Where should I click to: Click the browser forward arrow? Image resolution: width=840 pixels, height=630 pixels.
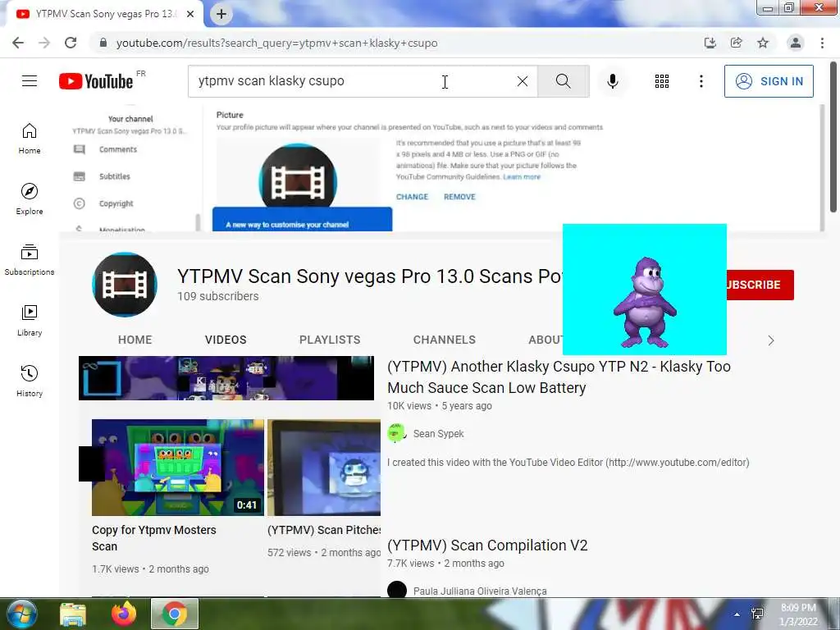point(44,43)
